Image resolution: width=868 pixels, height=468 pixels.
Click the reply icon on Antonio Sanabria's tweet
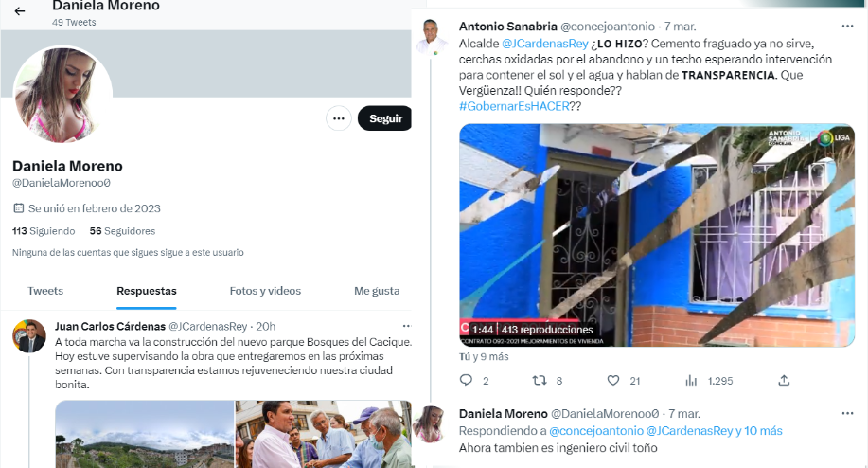pos(466,381)
